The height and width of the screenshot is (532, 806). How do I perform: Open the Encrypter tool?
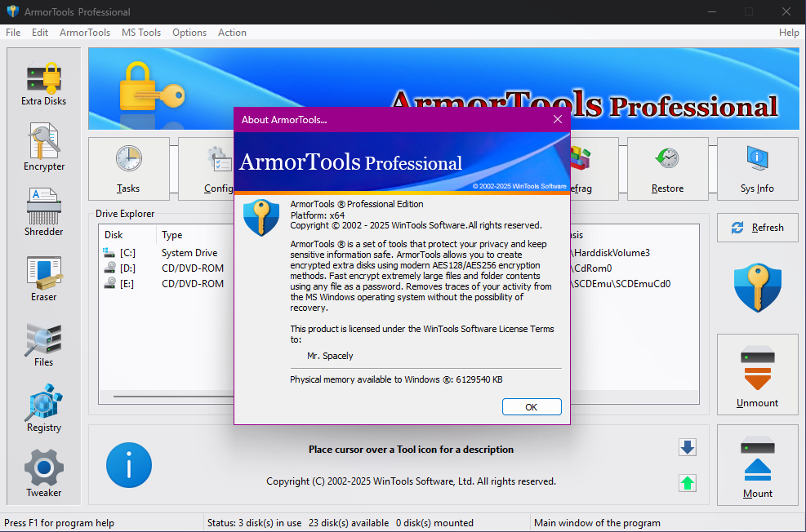pos(44,148)
